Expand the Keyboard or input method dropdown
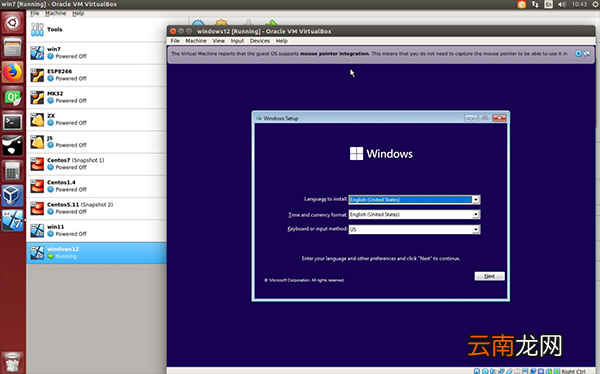Screen dimensions: 600x374 [x=476, y=229]
